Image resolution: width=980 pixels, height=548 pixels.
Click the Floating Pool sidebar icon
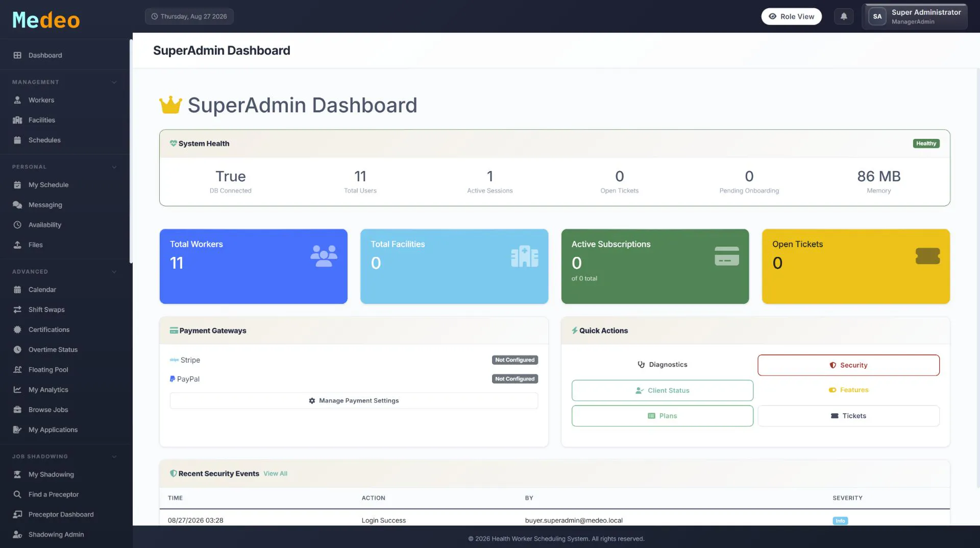tap(17, 369)
